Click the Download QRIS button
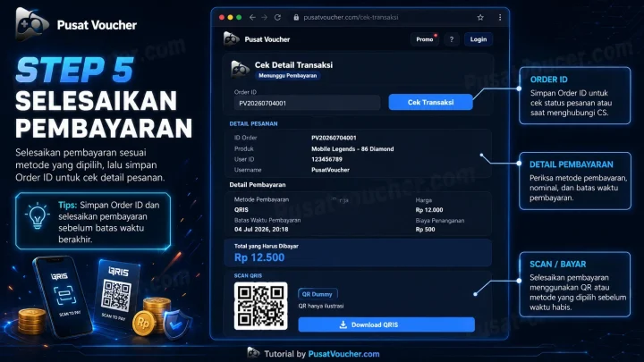The image size is (644, 362). click(386, 324)
